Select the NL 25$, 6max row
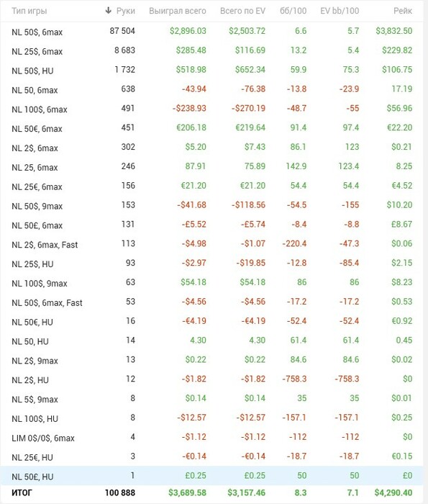The image size is (428, 504). point(212,51)
